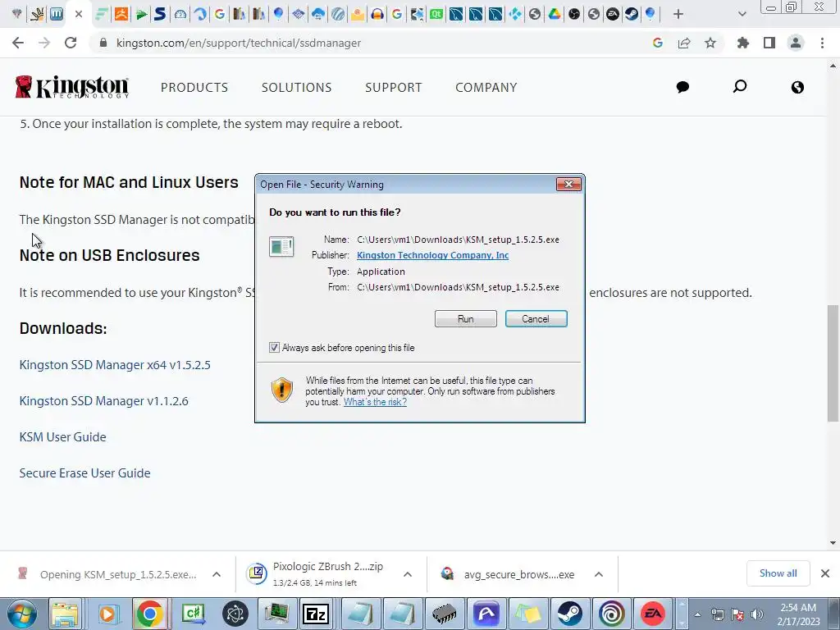Switch to the green Qt tab
This screenshot has width=840, height=630.
click(436, 15)
